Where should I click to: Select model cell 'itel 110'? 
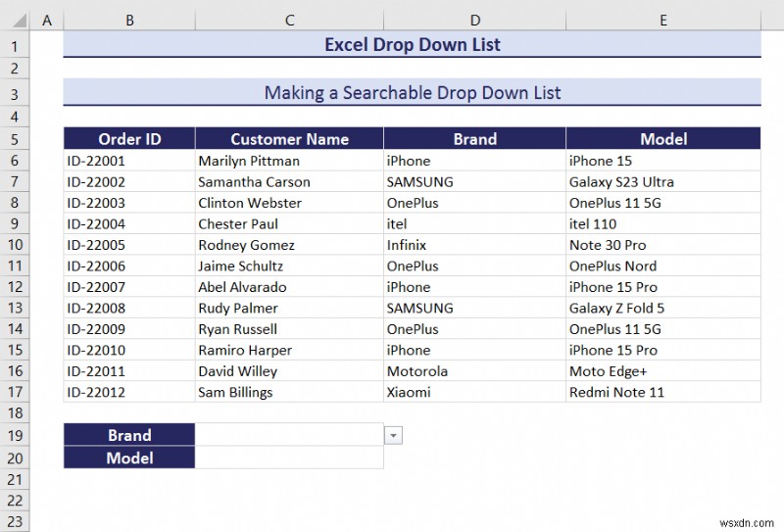pyautogui.click(x=663, y=223)
